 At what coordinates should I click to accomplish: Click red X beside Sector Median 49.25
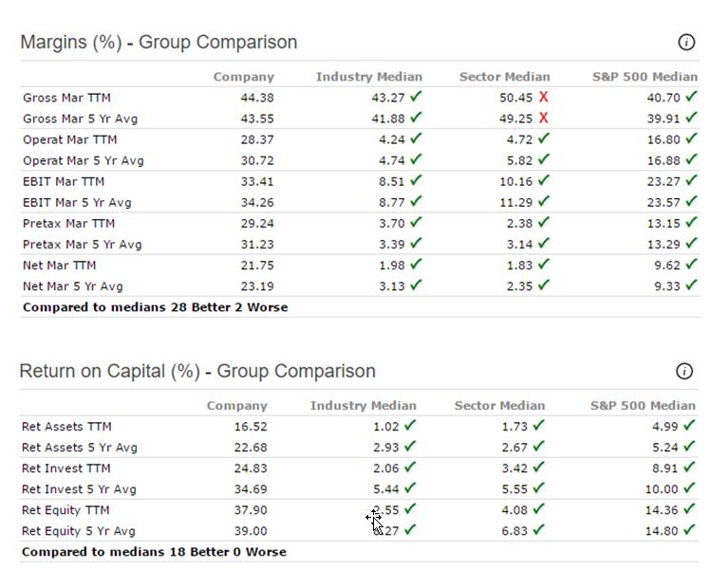pyautogui.click(x=543, y=118)
